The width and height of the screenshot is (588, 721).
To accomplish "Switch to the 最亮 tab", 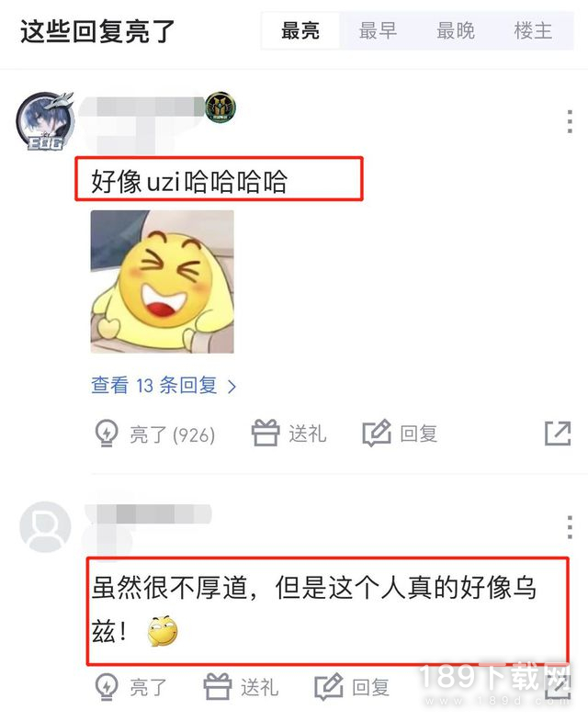I will click(300, 31).
